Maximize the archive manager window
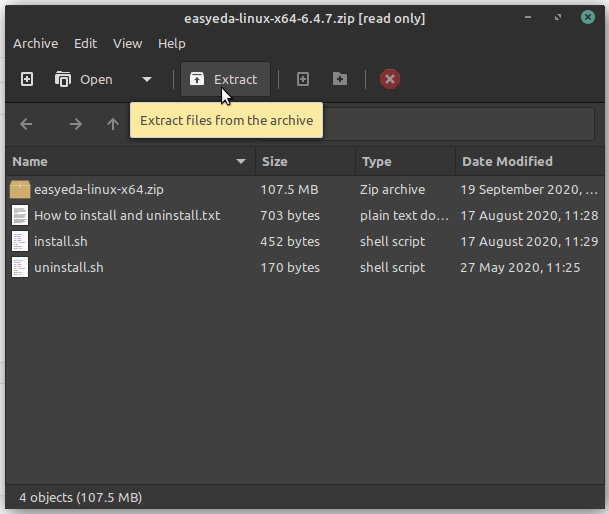609x514 pixels. tap(558, 17)
